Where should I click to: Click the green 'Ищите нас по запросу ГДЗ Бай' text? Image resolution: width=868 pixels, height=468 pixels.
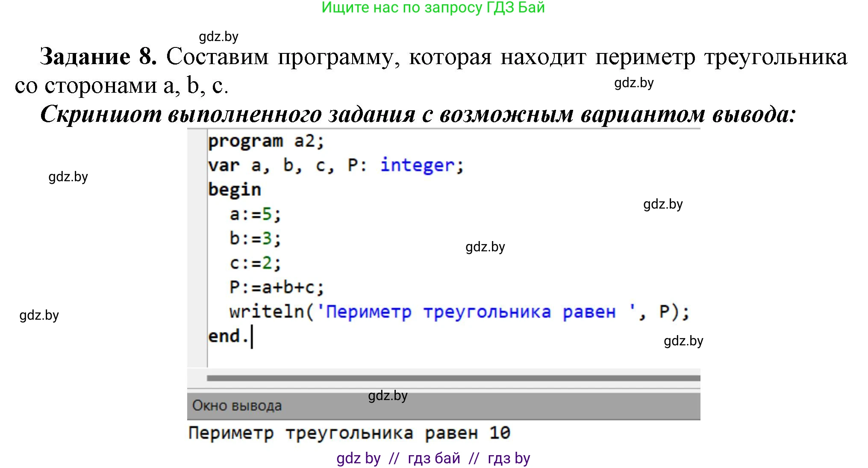coord(433,8)
